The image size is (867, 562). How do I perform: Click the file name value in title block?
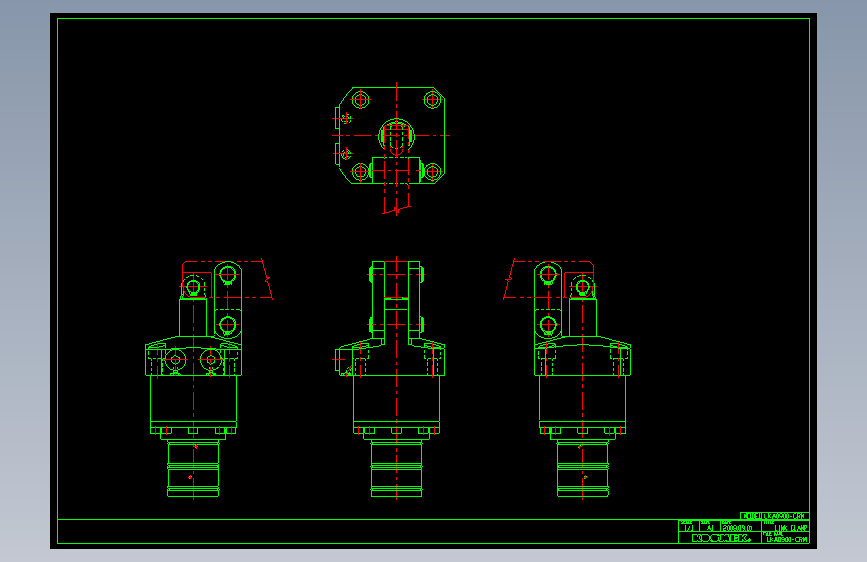click(x=786, y=539)
